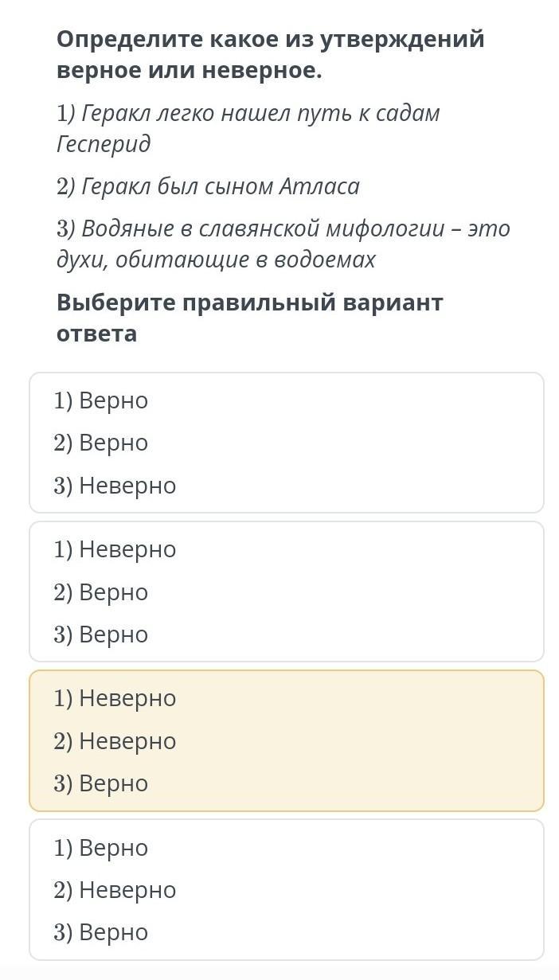Pick last answer card Верно, Неверно, Верно
Image resolution: width=559 pixels, height=980 pixels.
click(287, 889)
